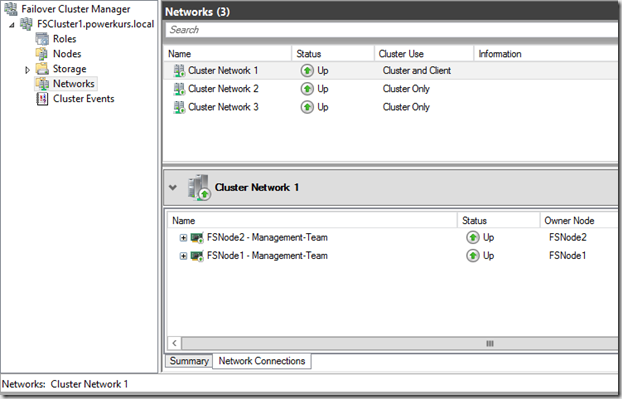Collapse the Cluster Network 1 details chevron

click(x=173, y=187)
